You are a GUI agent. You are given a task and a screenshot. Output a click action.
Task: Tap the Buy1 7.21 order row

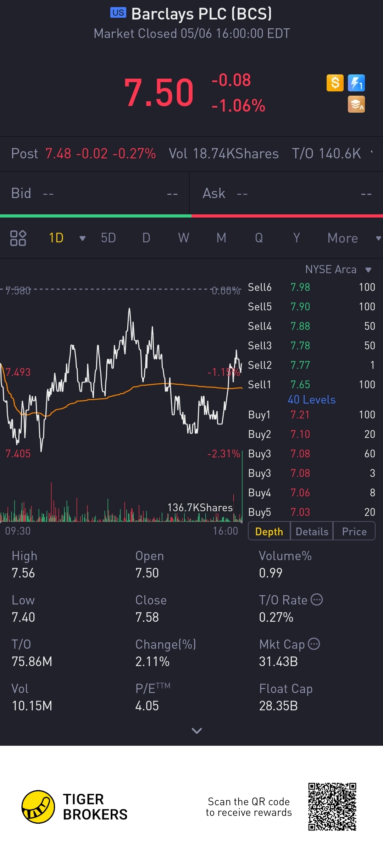pos(311,415)
